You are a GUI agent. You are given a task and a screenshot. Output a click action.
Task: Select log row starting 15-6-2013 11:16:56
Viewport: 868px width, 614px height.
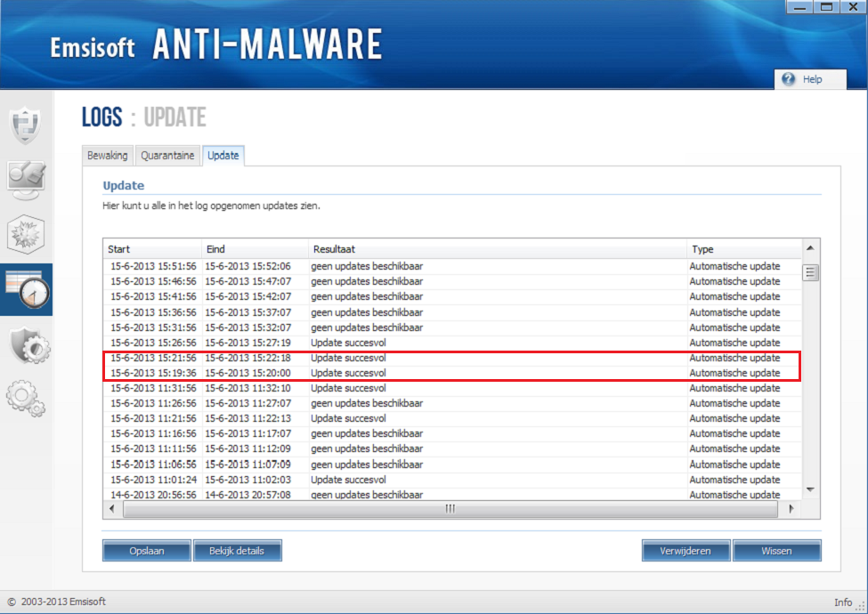452,433
